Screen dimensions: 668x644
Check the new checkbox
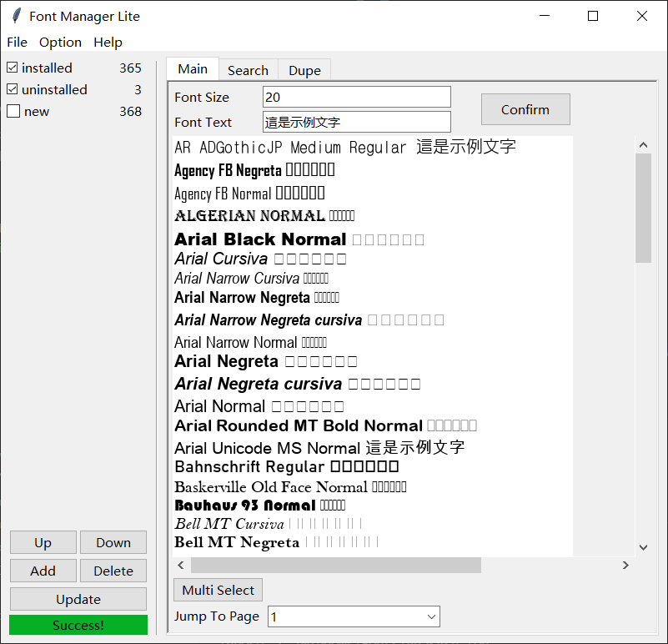point(13,111)
